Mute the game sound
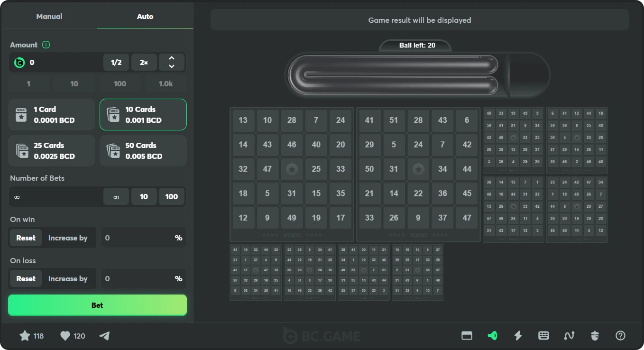Viewport: 644px width, 350px height. (492, 335)
